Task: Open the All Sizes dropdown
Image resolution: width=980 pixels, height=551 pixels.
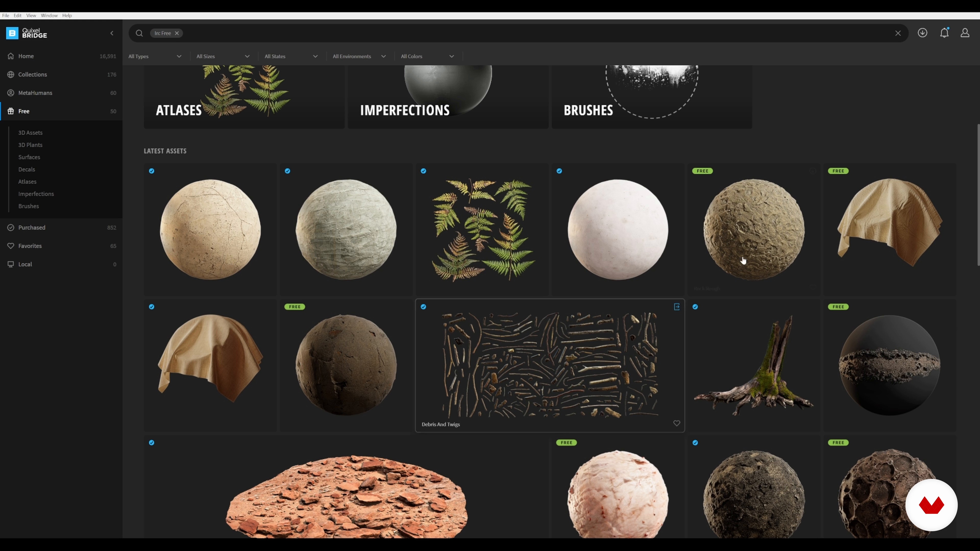Action: pos(223,56)
